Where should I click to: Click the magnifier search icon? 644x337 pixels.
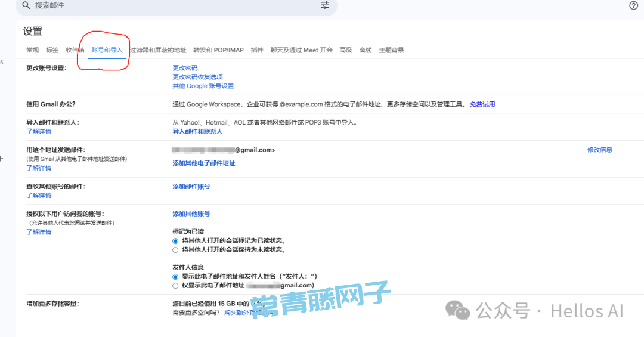click(26, 5)
